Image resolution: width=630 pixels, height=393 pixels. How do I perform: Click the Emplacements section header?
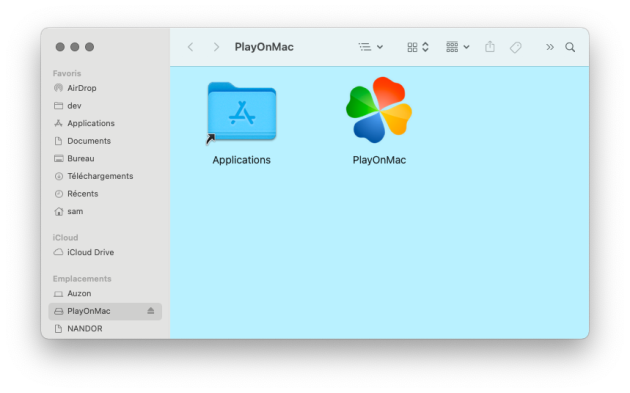point(82,278)
